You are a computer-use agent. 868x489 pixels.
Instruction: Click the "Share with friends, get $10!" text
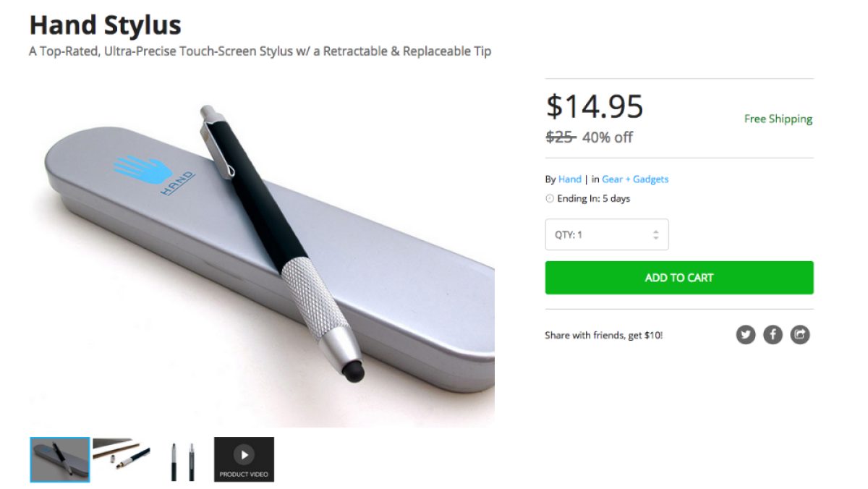point(603,336)
